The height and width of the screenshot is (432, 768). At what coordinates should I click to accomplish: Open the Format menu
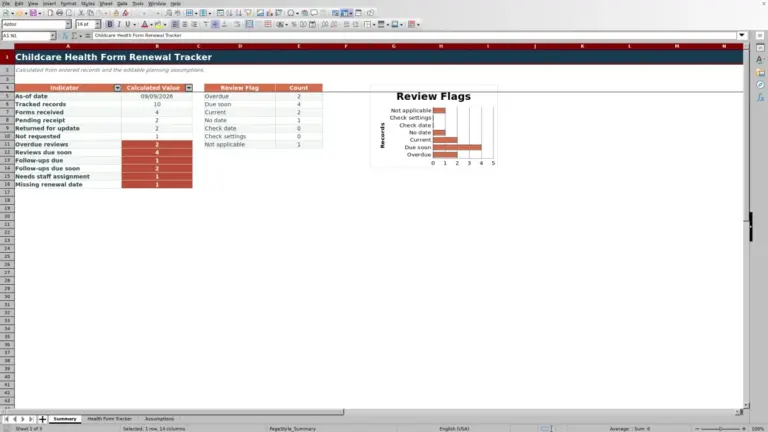click(x=68, y=3)
